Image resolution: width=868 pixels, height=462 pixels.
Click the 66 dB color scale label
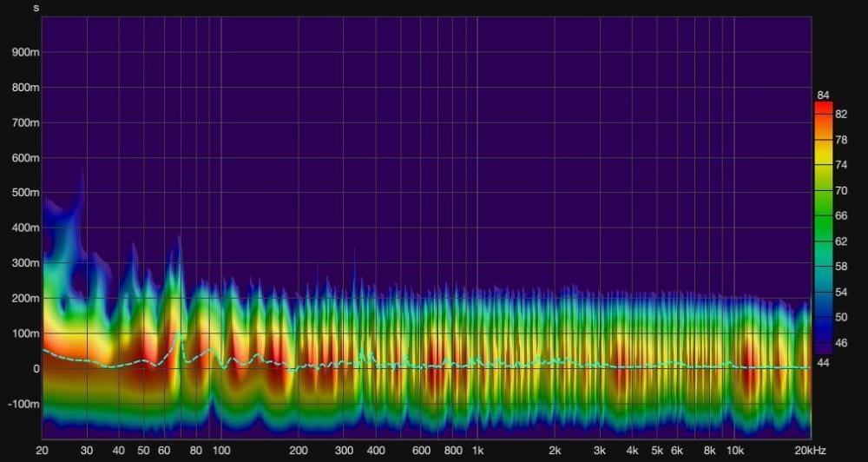[841, 215]
